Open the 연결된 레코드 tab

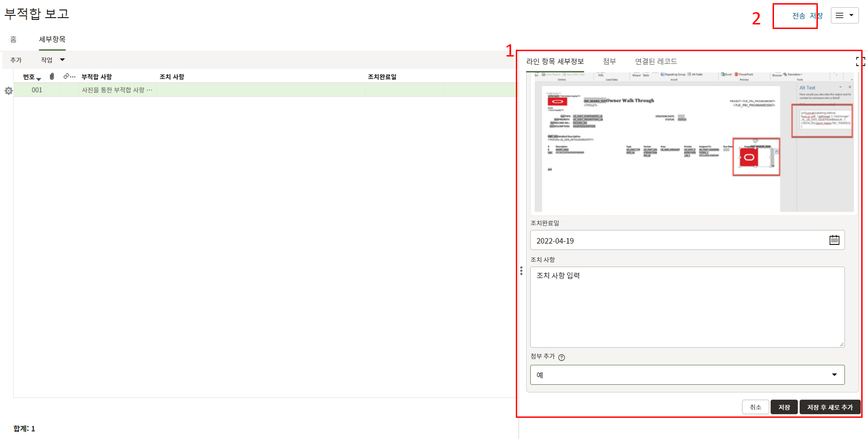point(656,61)
